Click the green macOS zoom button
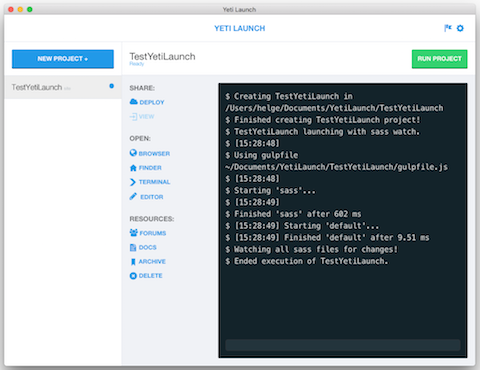480x370 pixels. pyautogui.click(x=30, y=9)
